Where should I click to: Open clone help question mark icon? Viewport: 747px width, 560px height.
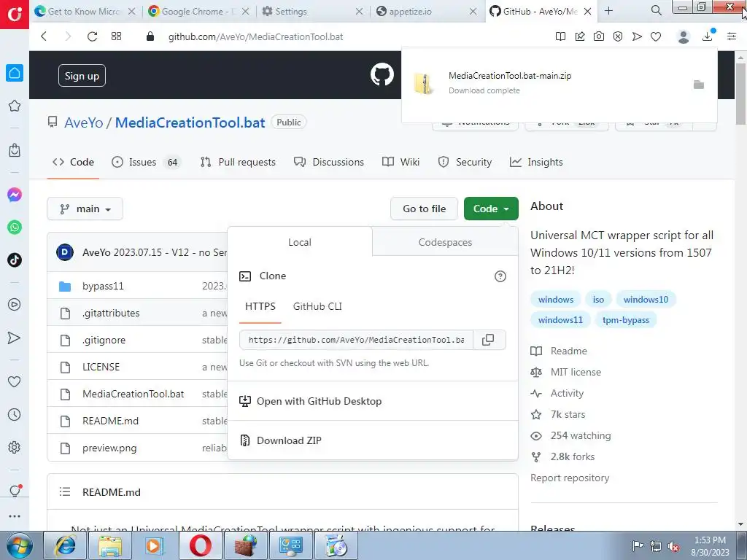pyautogui.click(x=500, y=276)
